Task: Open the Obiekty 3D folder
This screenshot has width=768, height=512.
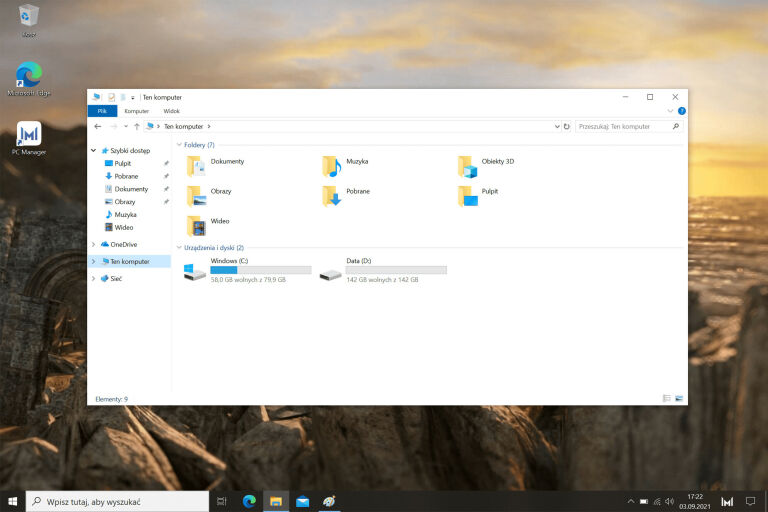Action: coord(486,166)
